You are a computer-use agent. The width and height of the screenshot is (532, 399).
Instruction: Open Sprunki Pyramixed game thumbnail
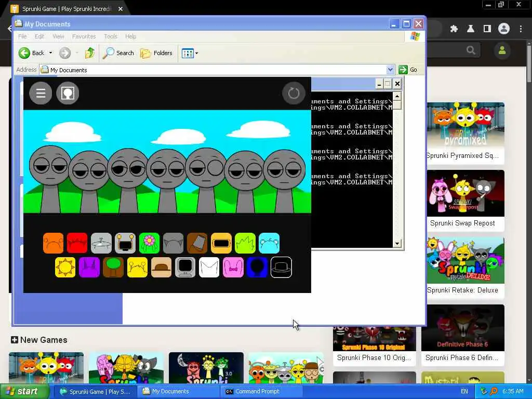click(465, 125)
